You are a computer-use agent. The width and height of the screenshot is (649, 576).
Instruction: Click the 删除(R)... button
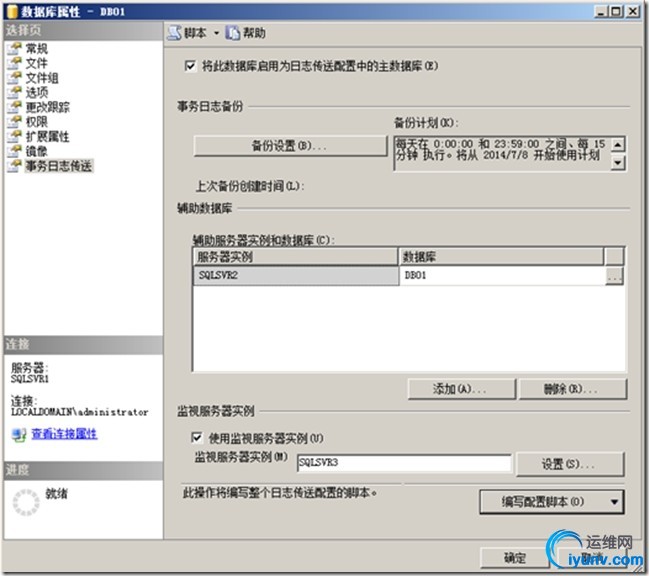(572, 389)
